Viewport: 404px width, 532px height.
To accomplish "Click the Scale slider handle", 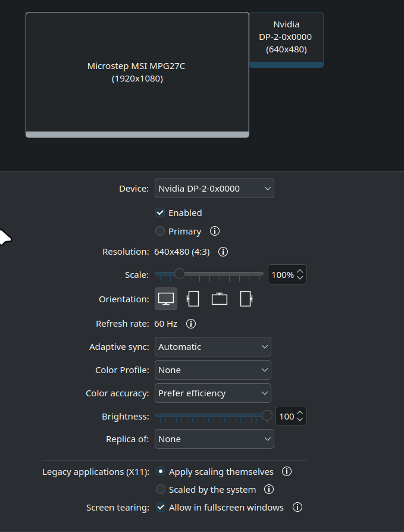I will (180, 274).
